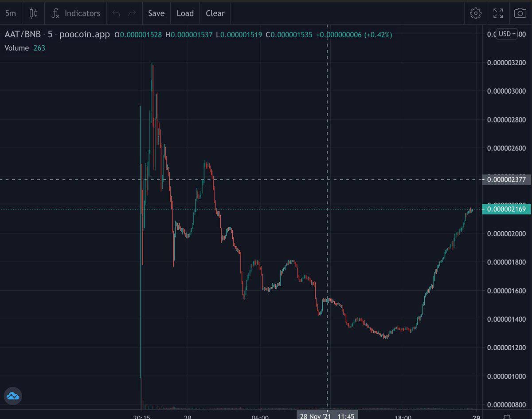Select the AAT/BNB symbol title
This screenshot has height=419, width=532.
tap(22, 35)
